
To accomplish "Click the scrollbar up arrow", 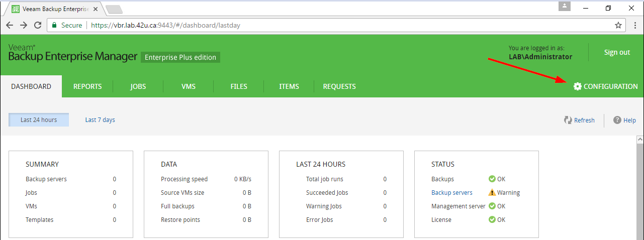I will 640,140.
